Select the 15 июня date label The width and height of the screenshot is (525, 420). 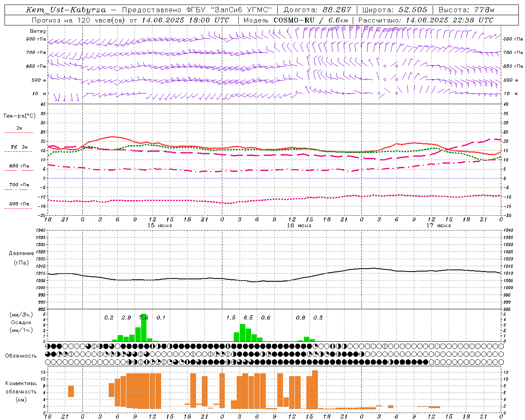pyautogui.click(x=159, y=226)
